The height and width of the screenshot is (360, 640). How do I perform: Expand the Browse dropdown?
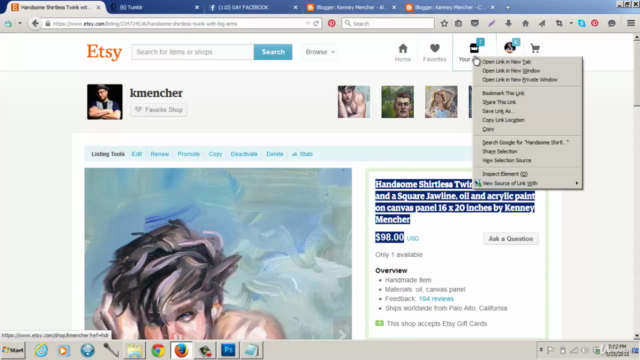(x=320, y=52)
